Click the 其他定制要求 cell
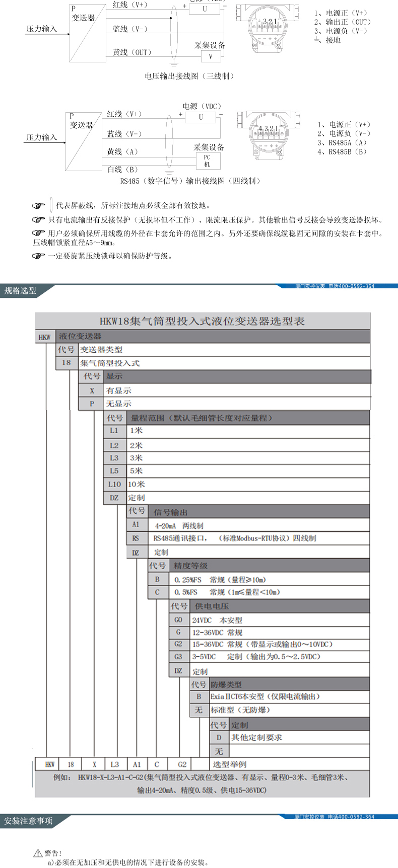The height and width of the screenshot is (868, 398). click(x=299, y=738)
